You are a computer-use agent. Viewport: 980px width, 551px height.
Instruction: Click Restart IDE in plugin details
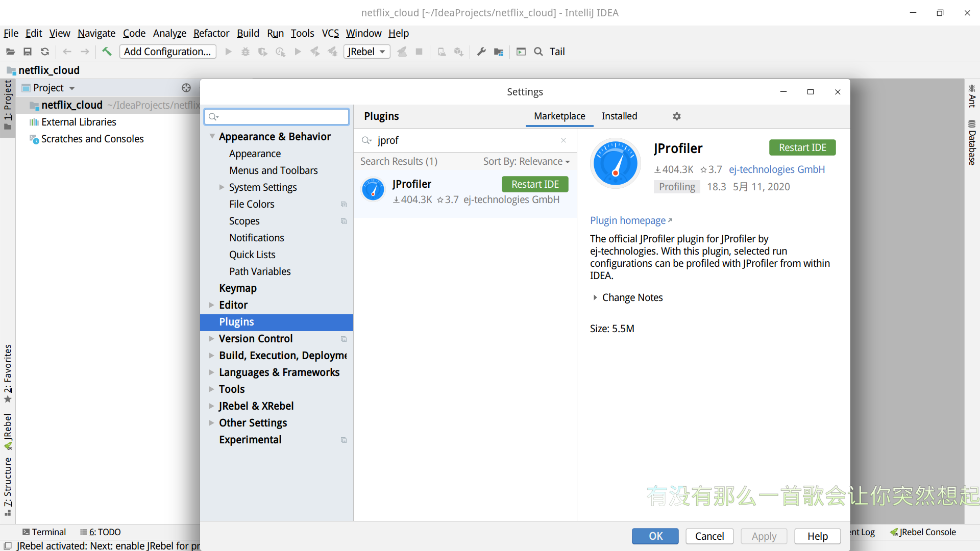point(802,147)
